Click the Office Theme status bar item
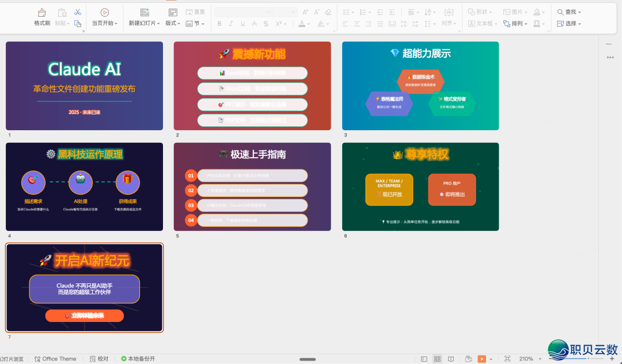The height and width of the screenshot is (364, 622). click(55, 359)
